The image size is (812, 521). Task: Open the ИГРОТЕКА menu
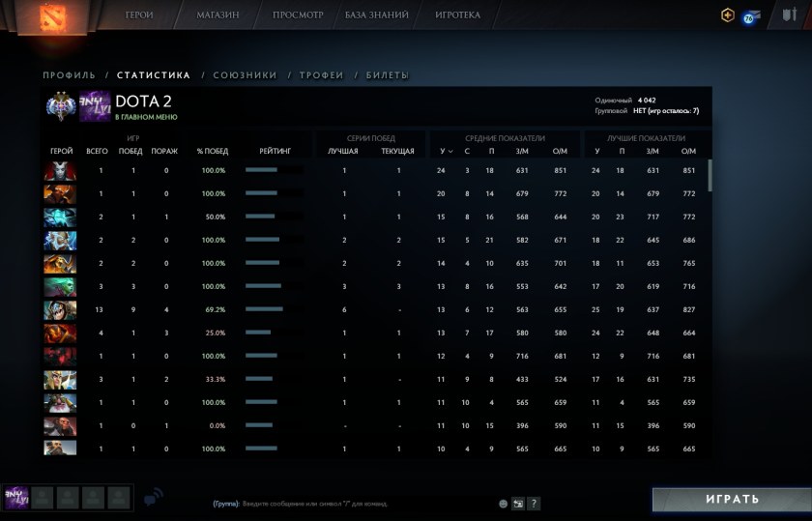458,15
